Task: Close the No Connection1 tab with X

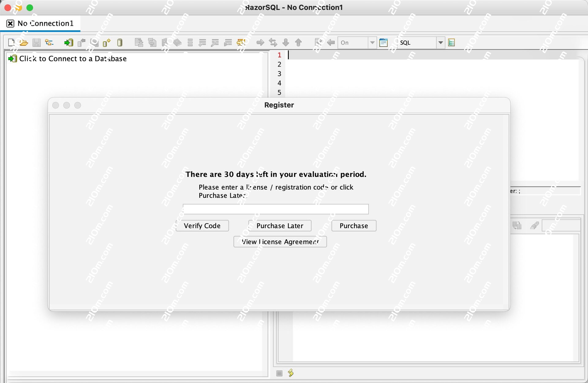Action: [10, 24]
